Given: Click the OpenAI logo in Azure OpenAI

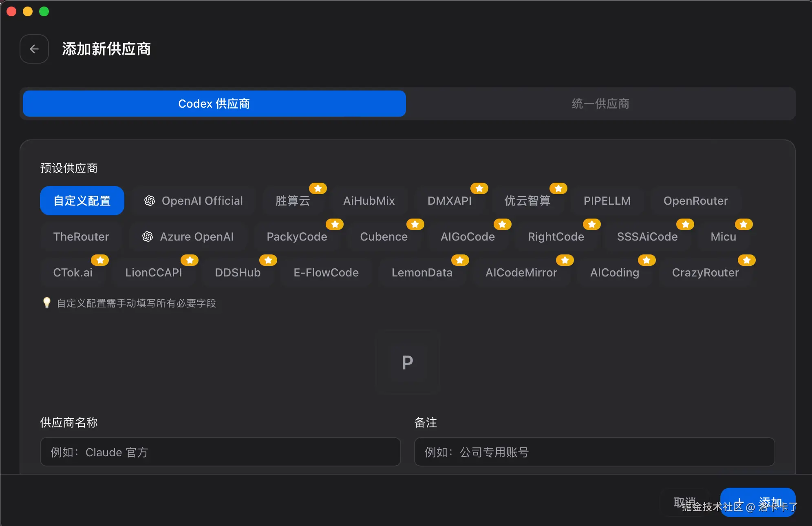Looking at the screenshot, I should coord(148,236).
